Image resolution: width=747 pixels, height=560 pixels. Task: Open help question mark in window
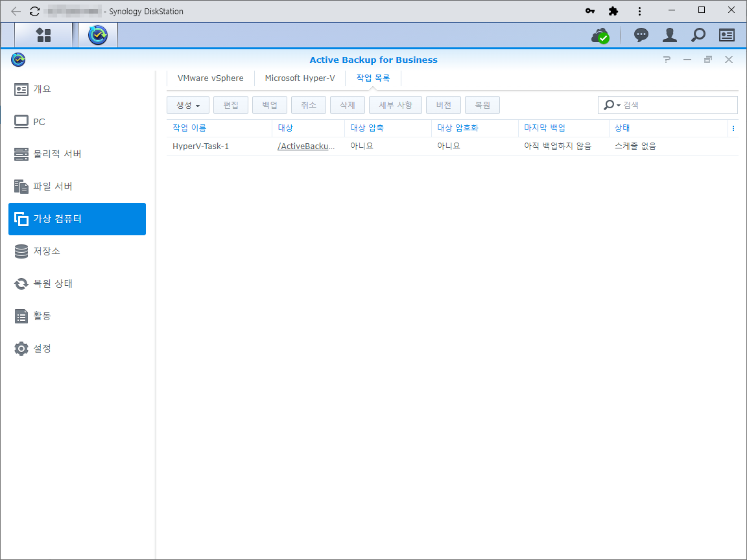[667, 60]
